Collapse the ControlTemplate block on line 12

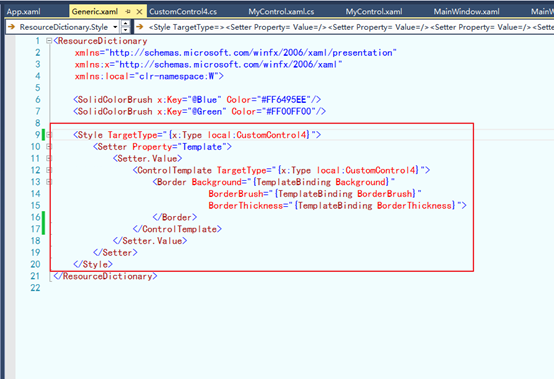(x=49, y=170)
